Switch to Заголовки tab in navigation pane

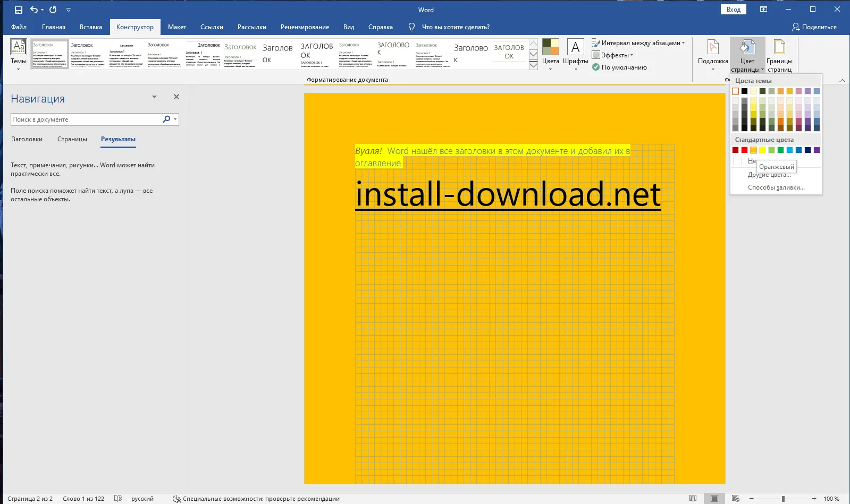click(27, 139)
